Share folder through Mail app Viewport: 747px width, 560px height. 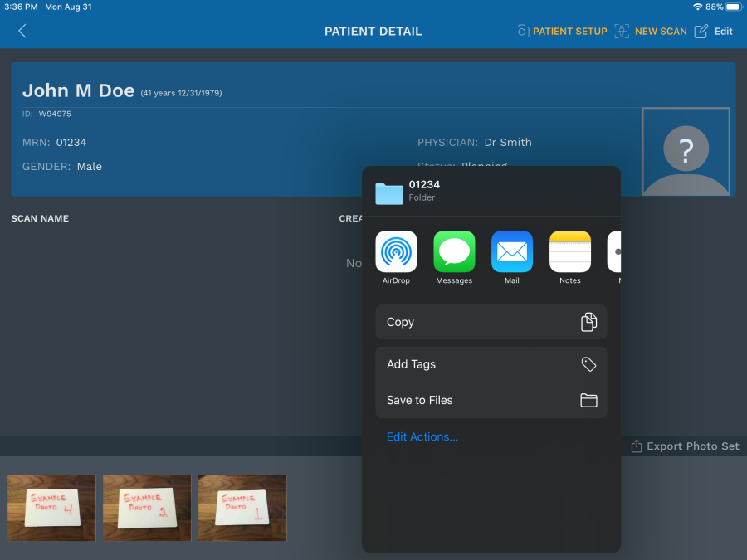(512, 252)
